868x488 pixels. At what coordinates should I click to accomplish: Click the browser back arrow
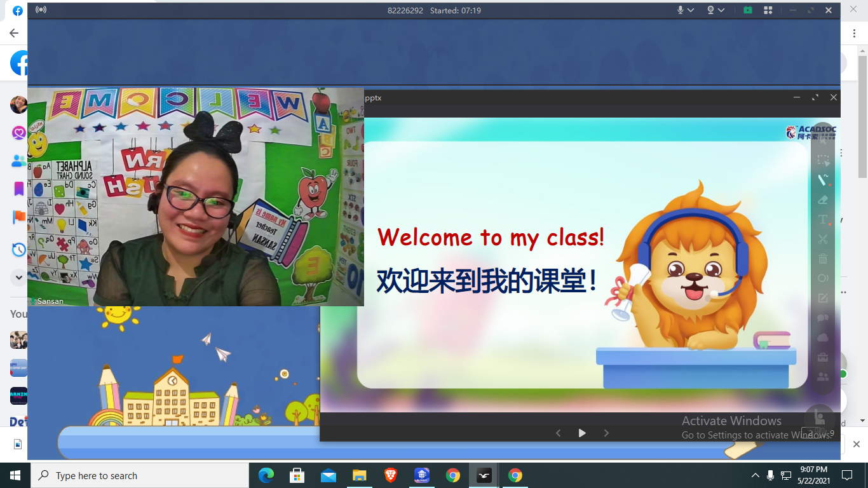[14, 33]
